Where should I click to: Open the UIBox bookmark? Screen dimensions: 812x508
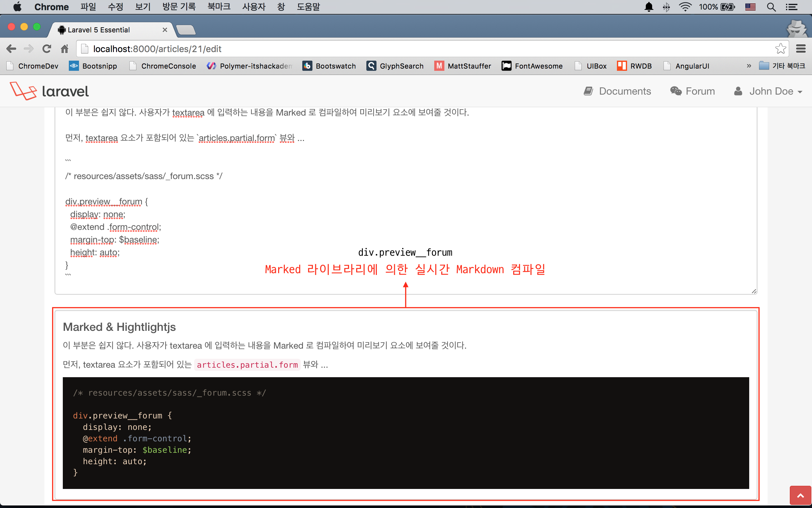[x=590, y=66]
